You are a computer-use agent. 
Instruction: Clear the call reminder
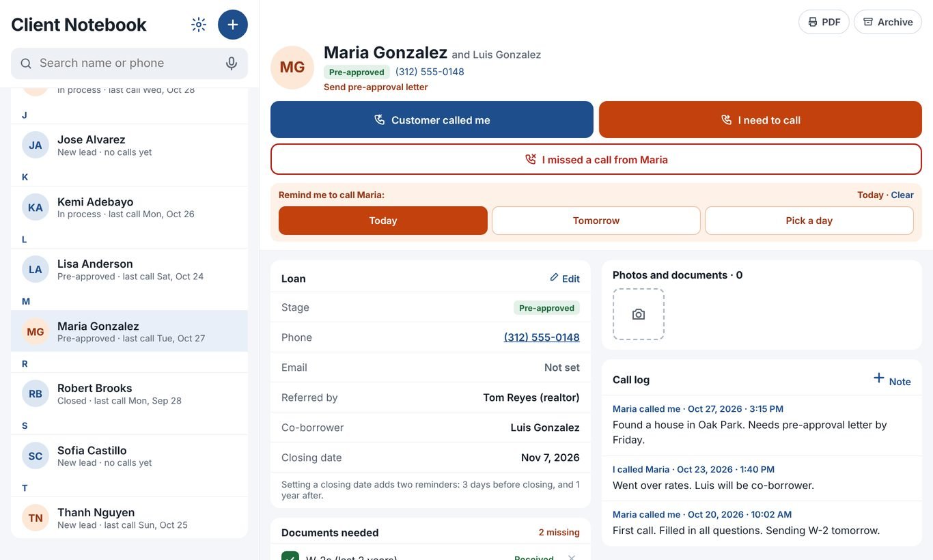pos(902,195)
